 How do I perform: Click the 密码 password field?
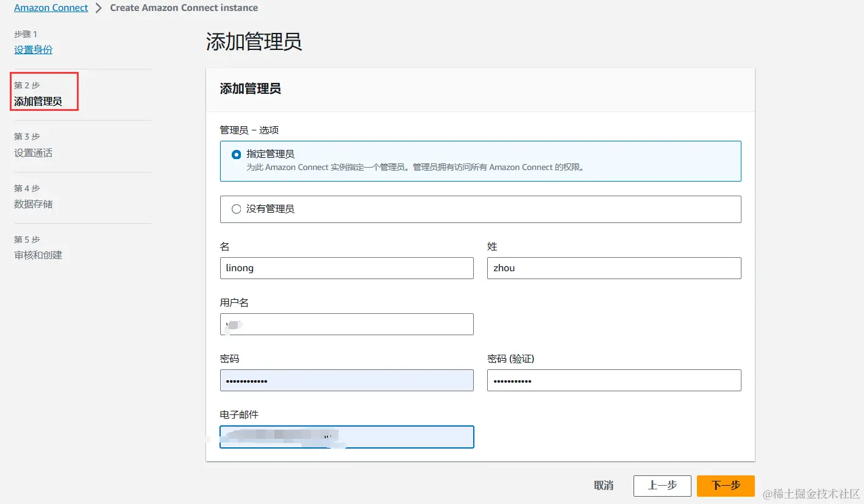pyautogui.click(x=346, y=380)
